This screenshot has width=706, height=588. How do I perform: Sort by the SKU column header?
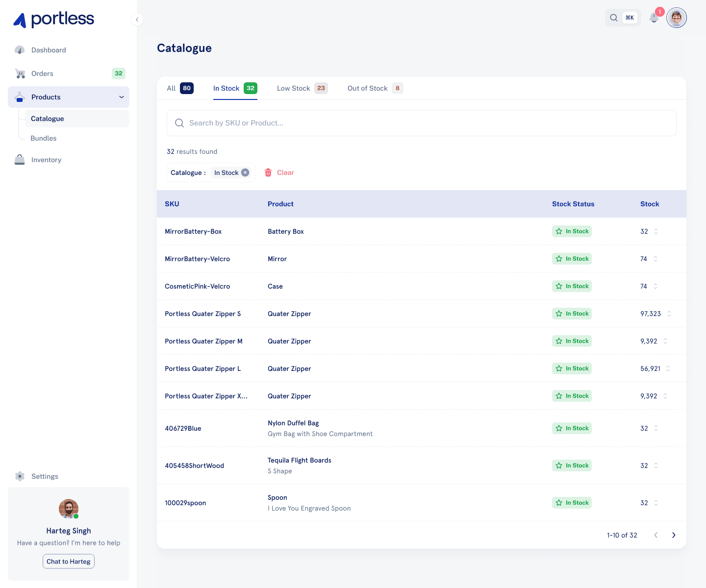click(x=172, y=204)
